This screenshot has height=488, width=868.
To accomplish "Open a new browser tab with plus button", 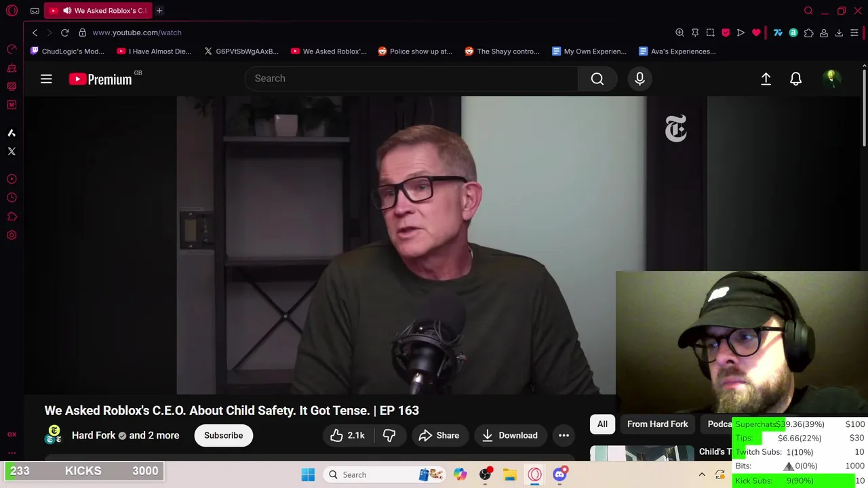I will [x=159, y=11].
